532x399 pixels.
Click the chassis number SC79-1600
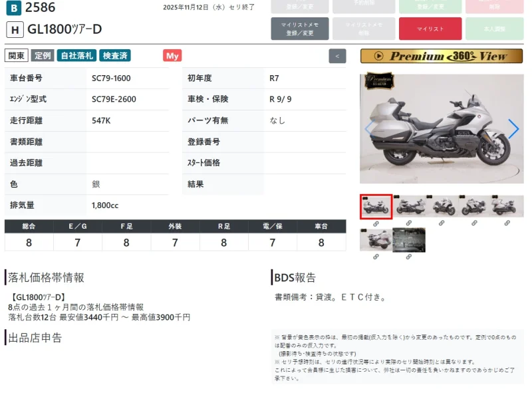tap(111, 78)
